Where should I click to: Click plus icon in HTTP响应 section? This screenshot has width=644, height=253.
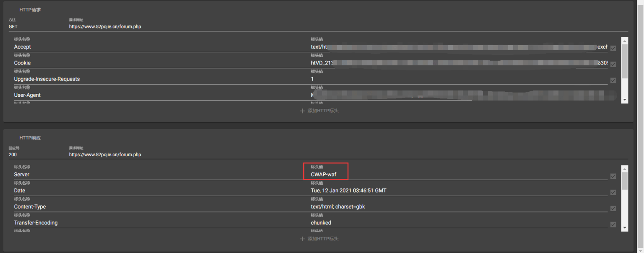click(302, 239)
